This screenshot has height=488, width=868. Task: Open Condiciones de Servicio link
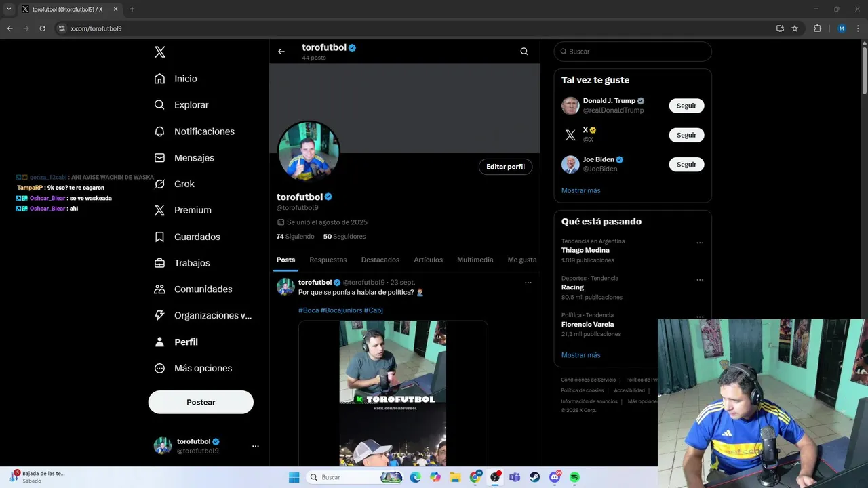tap(589, 380)
